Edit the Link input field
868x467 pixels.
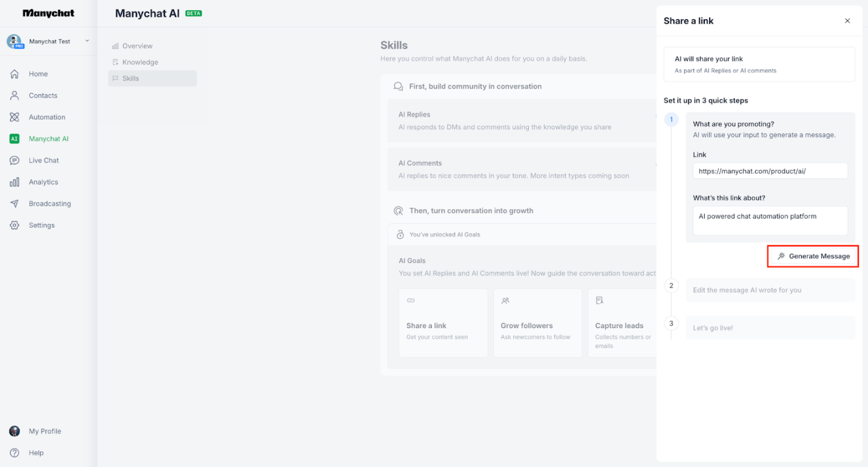coord(770,170)
